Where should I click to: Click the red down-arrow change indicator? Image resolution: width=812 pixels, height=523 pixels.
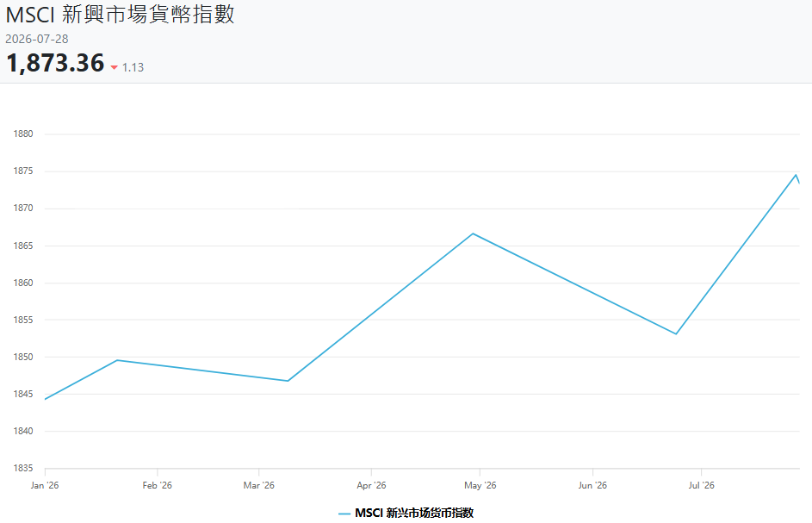[115, 67]
